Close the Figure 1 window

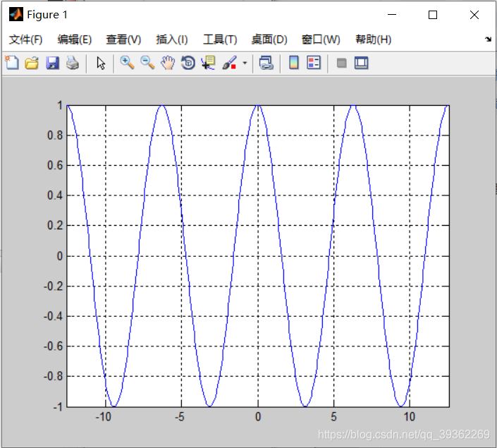474,15
